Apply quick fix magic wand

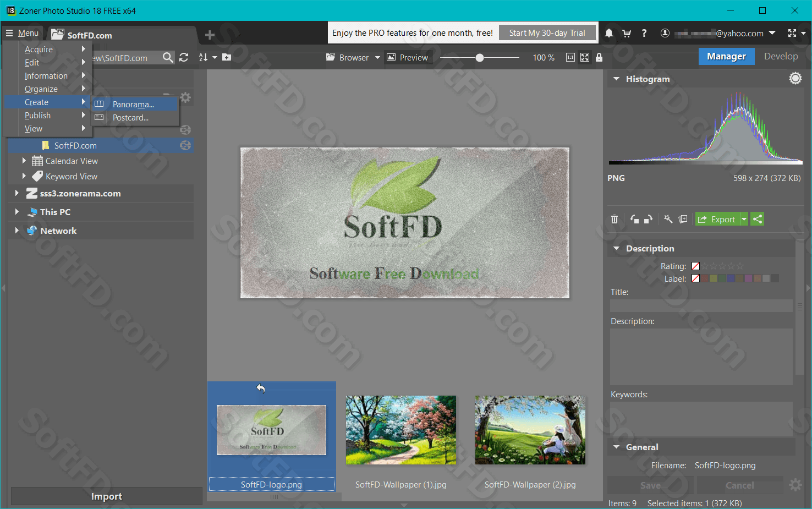click(668, 219)
